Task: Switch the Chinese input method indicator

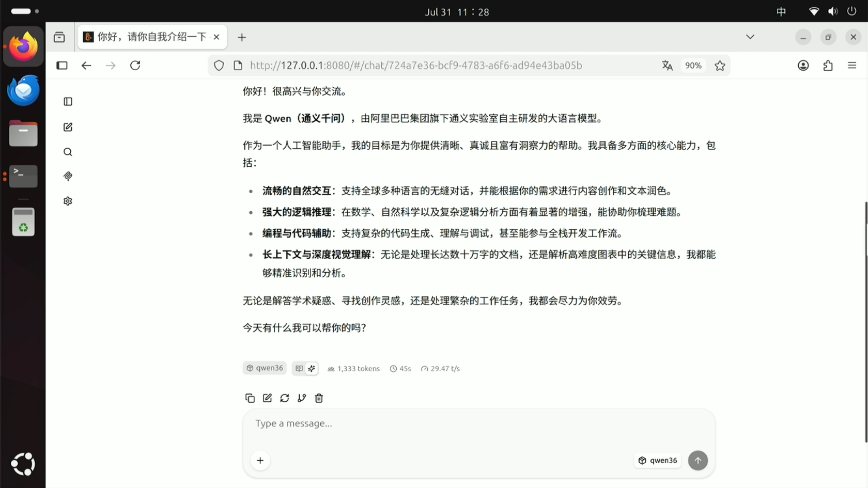Action: click(781, 11)
